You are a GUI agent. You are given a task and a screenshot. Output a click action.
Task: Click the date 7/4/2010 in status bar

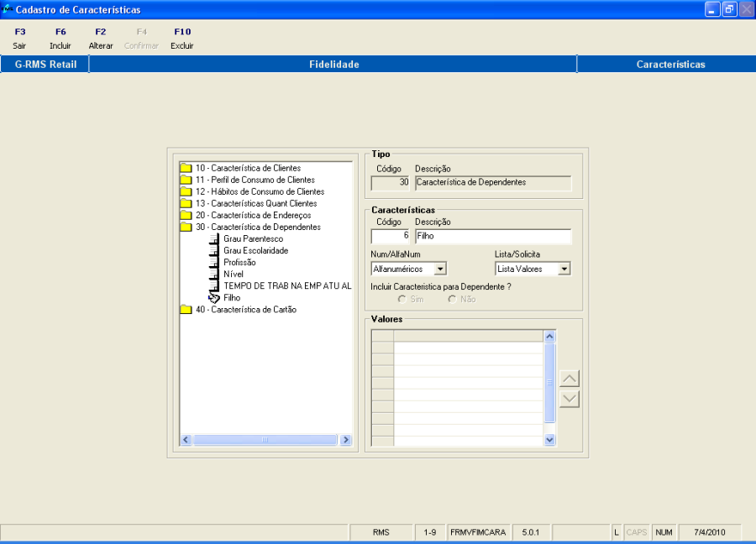709,532
